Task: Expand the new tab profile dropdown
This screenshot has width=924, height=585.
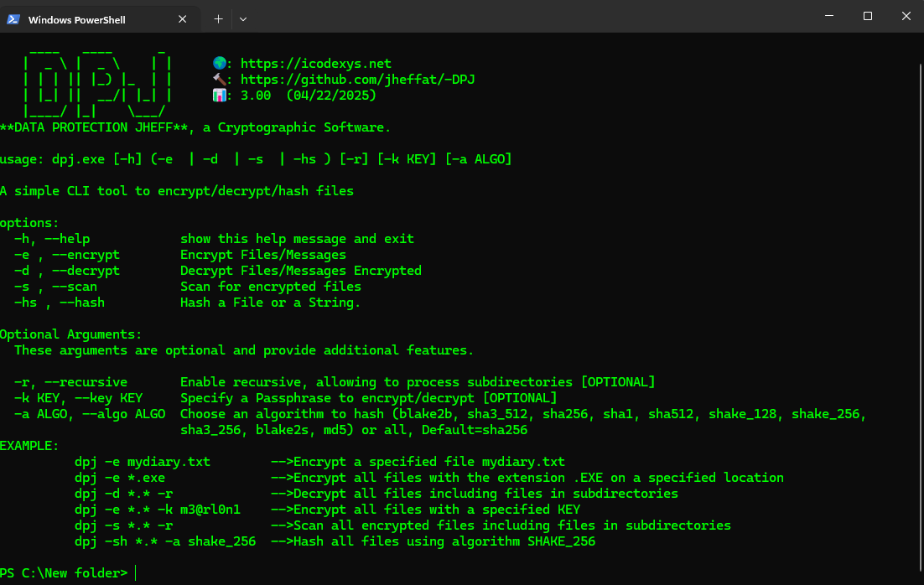Action: click(x=243, y=19)
